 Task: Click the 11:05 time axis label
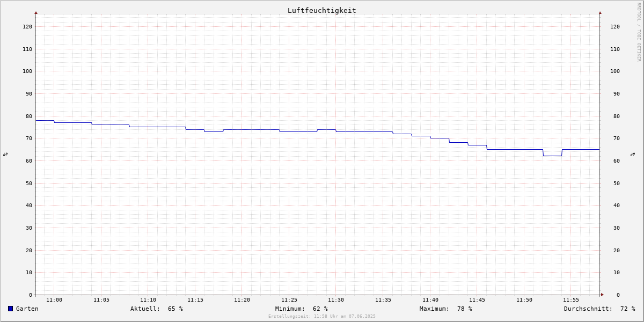(101, 300)
